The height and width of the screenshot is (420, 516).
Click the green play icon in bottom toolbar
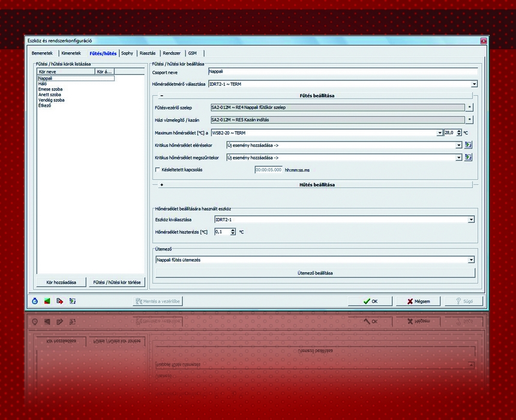pyautogui.click(x=72, y=301)
